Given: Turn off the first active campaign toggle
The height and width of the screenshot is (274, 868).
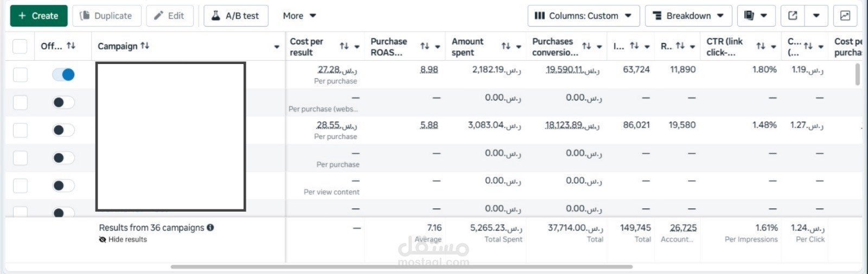Looking at the screenshot, I should pos(63,75).
